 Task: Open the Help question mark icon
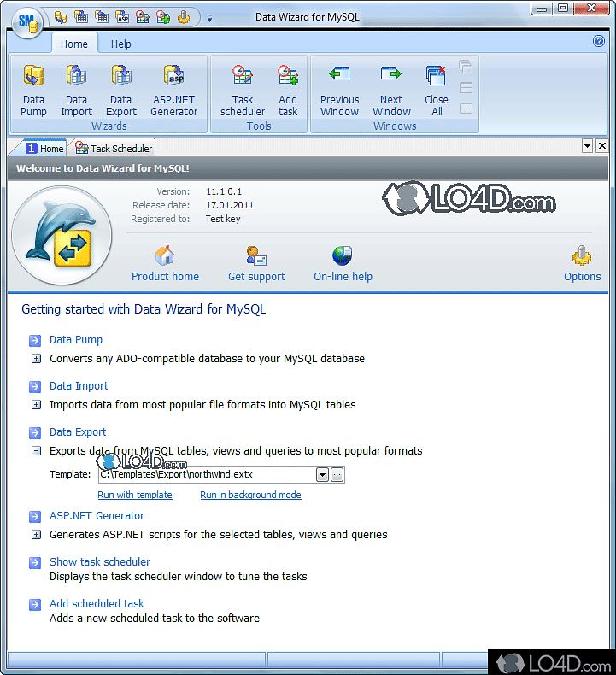(599, 41)
